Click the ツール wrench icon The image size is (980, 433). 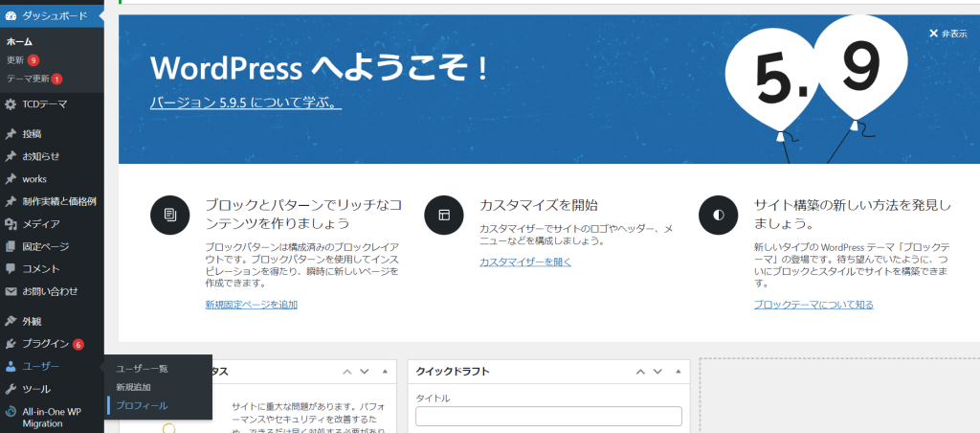coord(11,389)
